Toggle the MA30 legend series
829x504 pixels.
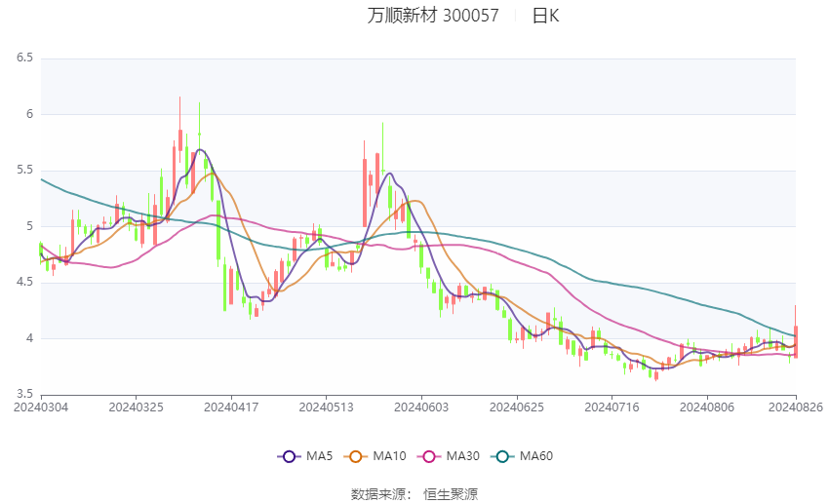(x=449, y=456)
